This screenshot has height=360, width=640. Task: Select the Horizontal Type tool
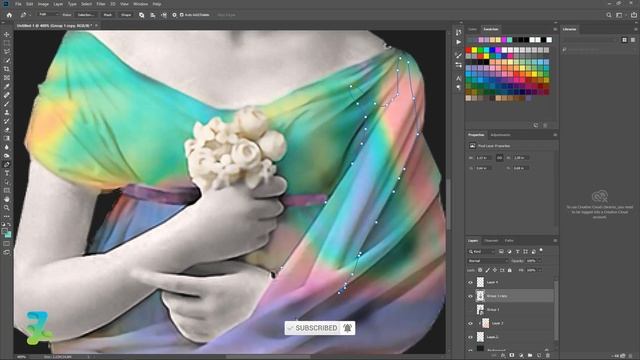(x=7, y=173)
